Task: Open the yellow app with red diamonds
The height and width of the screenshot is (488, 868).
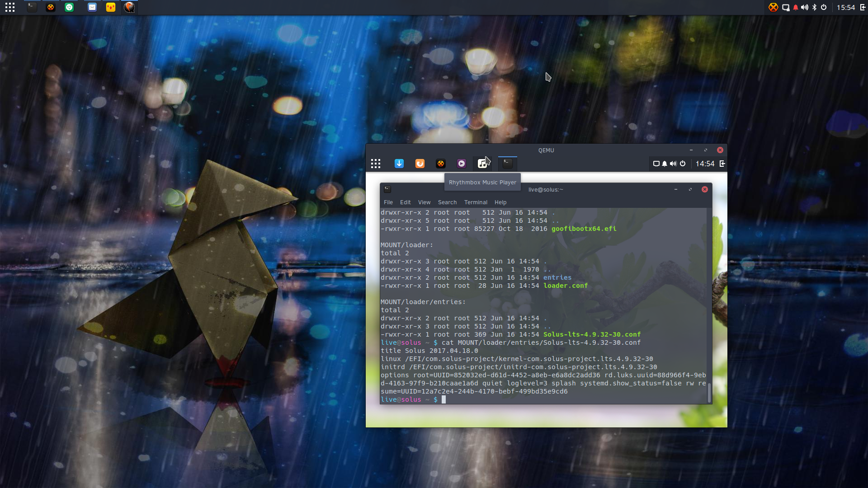Action: 111,7
